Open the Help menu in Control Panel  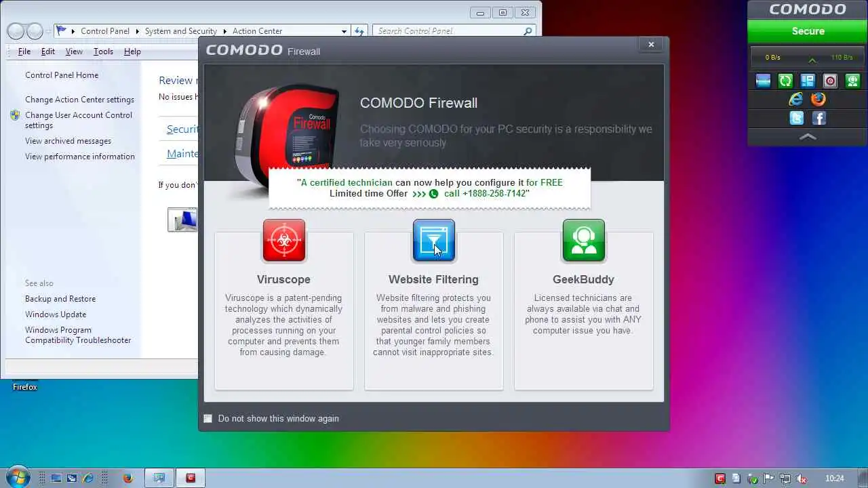pos(132,52)
